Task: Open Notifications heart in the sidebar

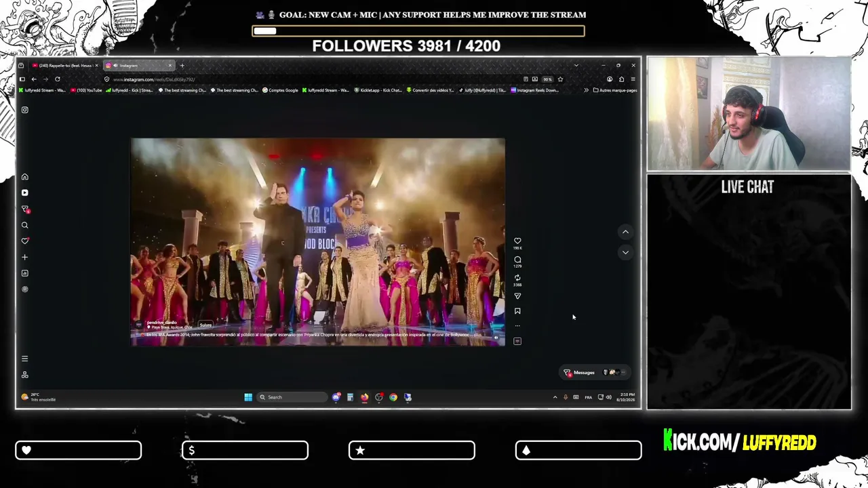Action: coord(24,241)
